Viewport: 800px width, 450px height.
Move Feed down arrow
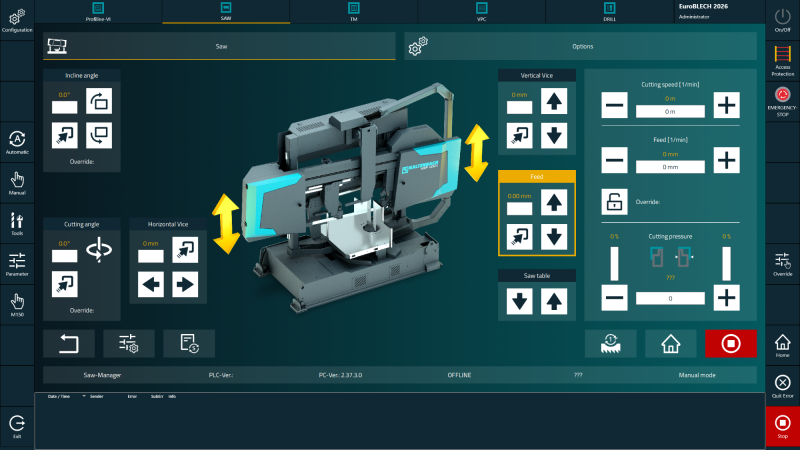[554, 237]
